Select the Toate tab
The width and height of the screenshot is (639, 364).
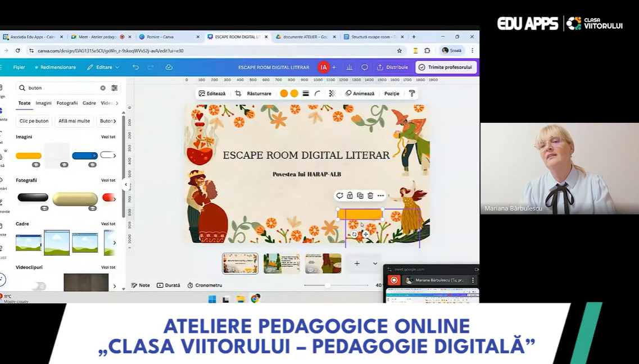point(25,103)
